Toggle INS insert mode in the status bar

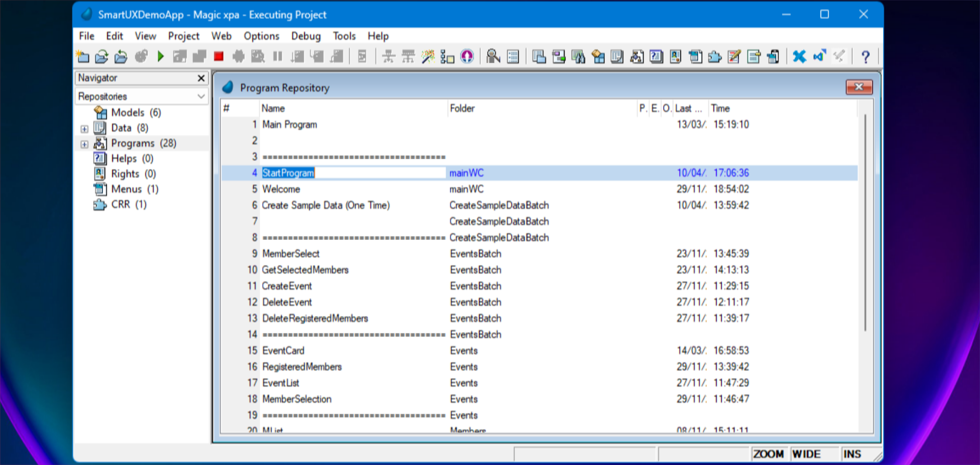pyautogui.click(x=851, y=453)
